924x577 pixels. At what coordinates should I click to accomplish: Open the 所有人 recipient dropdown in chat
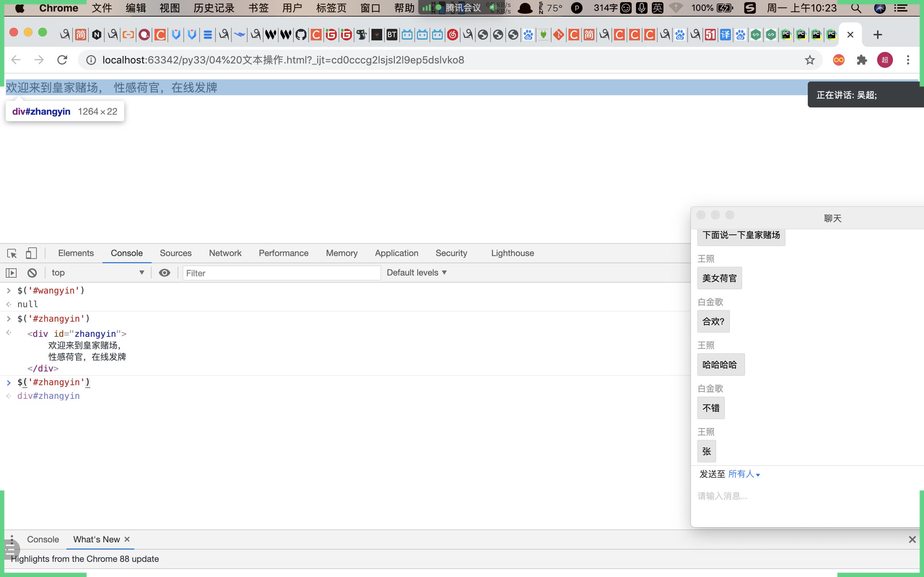point(744,474)
